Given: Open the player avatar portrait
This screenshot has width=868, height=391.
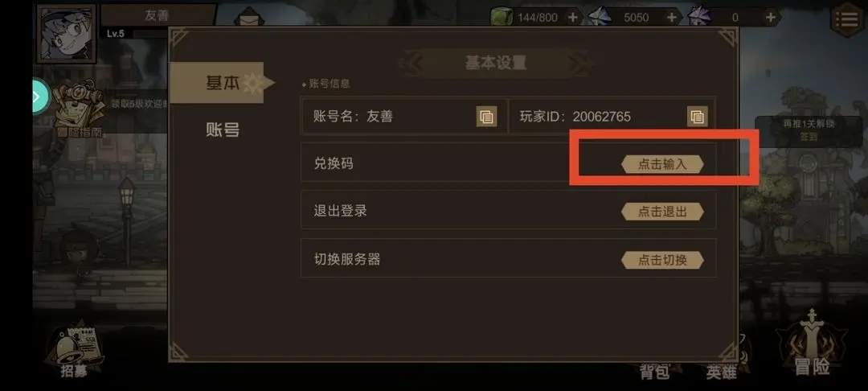Looking at the screenshot, I should point(67,33).
